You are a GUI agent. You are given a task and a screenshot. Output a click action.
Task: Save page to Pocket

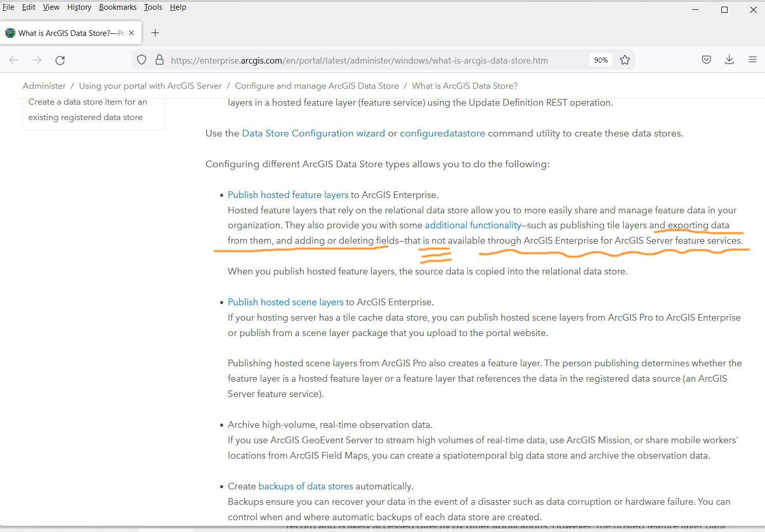[707, 60]
